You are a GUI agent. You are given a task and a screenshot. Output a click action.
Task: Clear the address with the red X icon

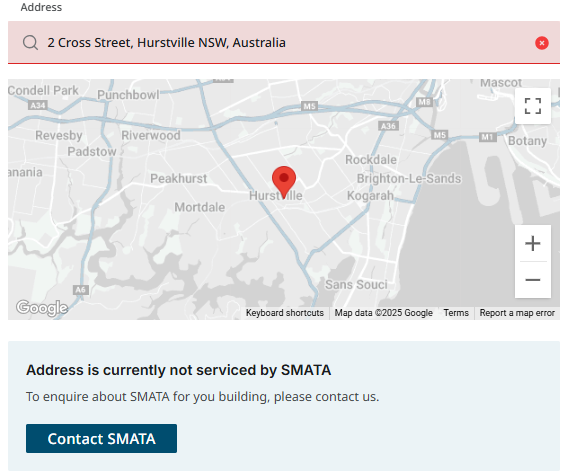[542, 43]
